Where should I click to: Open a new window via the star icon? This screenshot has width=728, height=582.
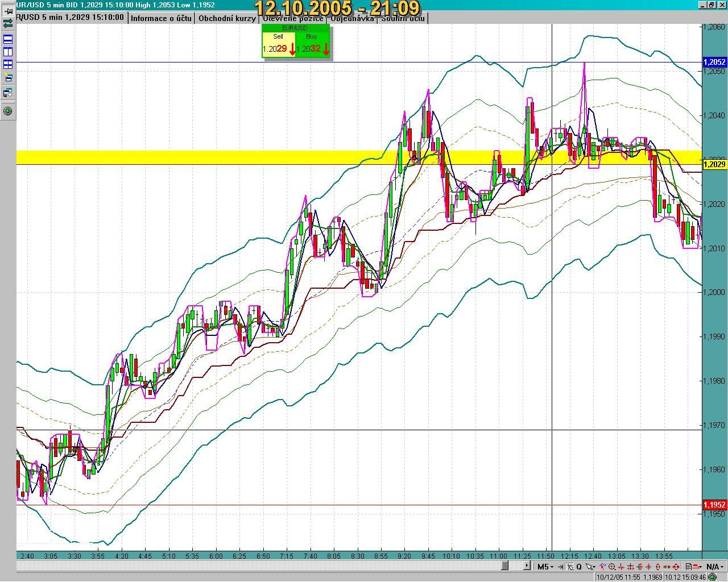pos(8,77)
